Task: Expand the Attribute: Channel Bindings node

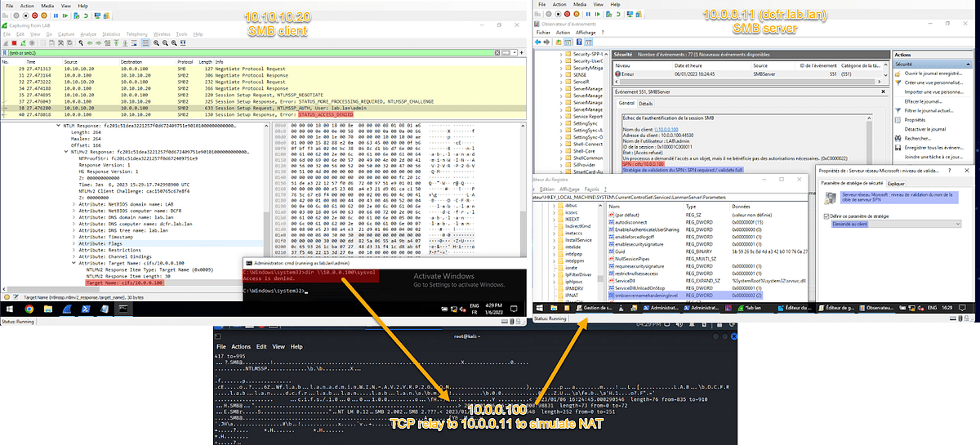Action: click(x=75, y=256)
